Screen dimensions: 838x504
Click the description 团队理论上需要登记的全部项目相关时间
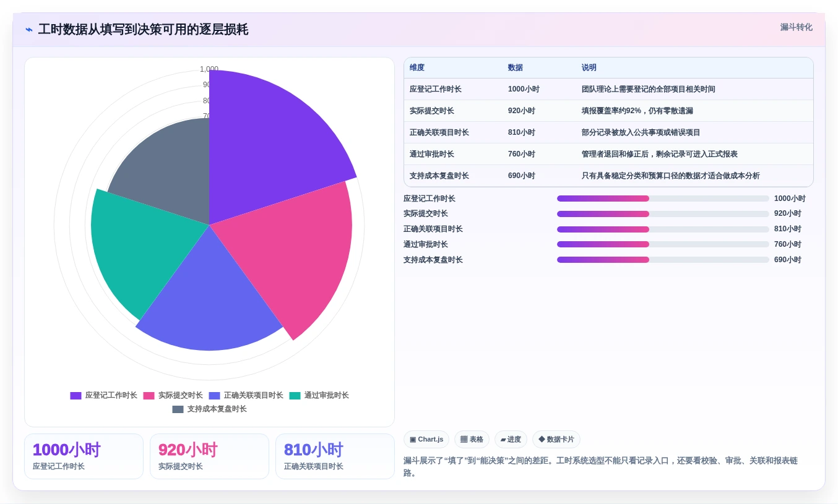[649, 89]
